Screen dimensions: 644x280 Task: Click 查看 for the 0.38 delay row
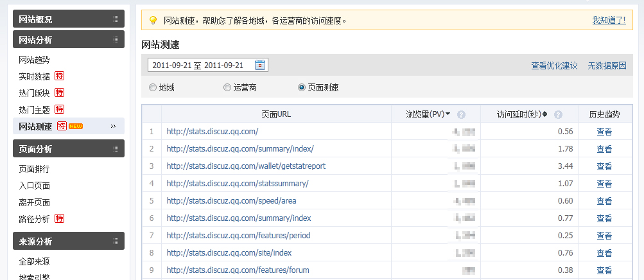[605, 270]
